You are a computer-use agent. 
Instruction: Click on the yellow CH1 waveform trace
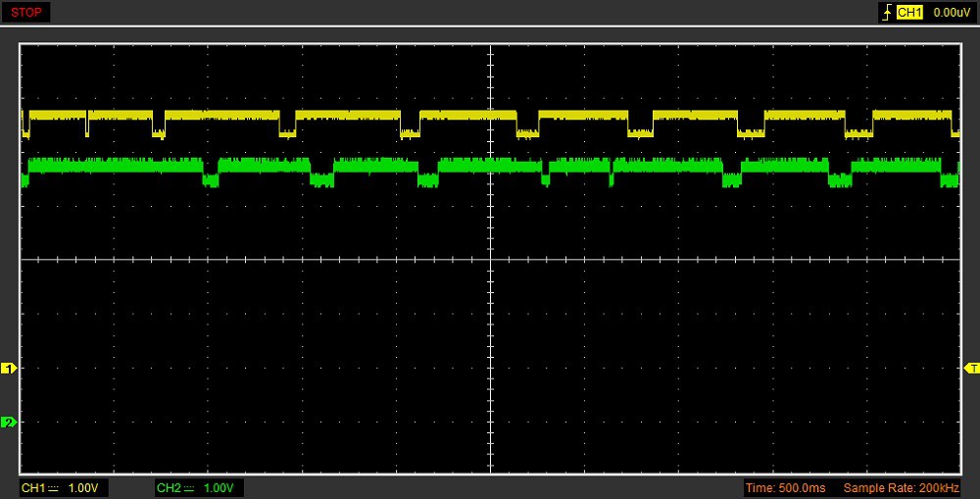point(343,115)
